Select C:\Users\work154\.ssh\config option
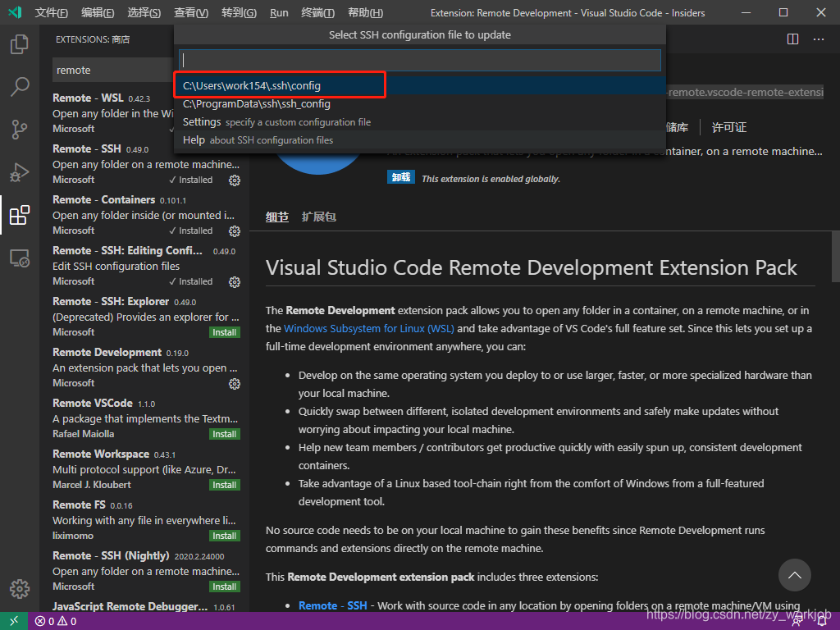 [420, 85]
